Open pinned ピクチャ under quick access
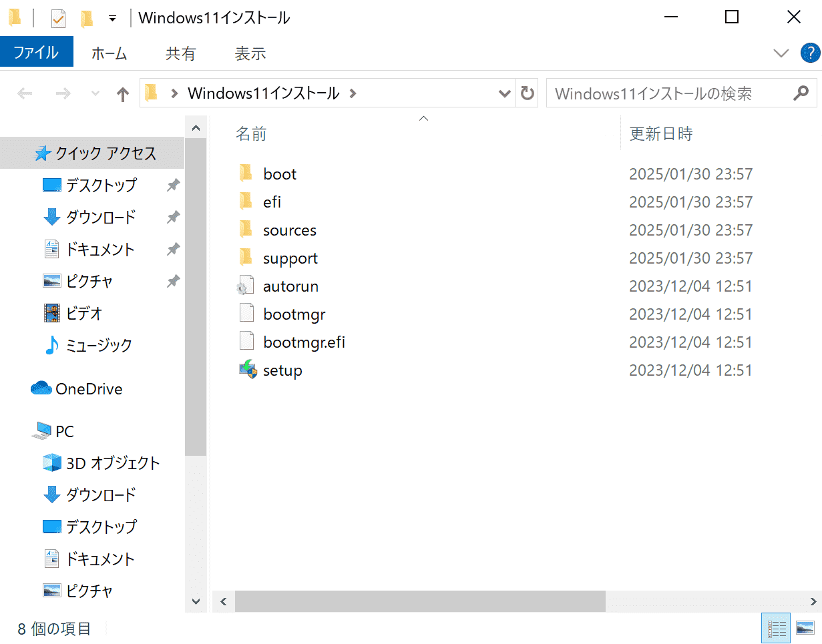 pyautogui.click(x=89, y=281)
